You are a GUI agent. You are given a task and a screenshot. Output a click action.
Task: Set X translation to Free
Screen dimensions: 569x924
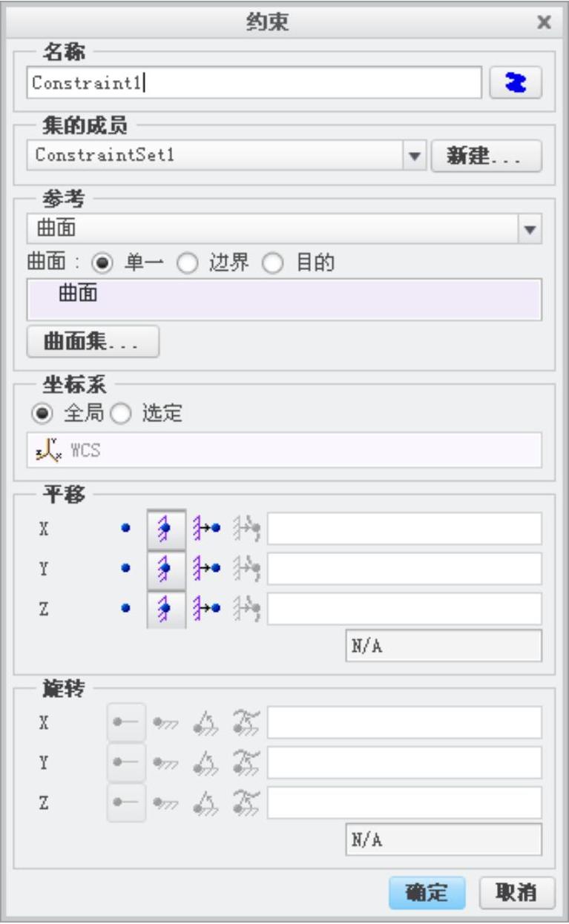pyautogui.click(x=125, y=529)
